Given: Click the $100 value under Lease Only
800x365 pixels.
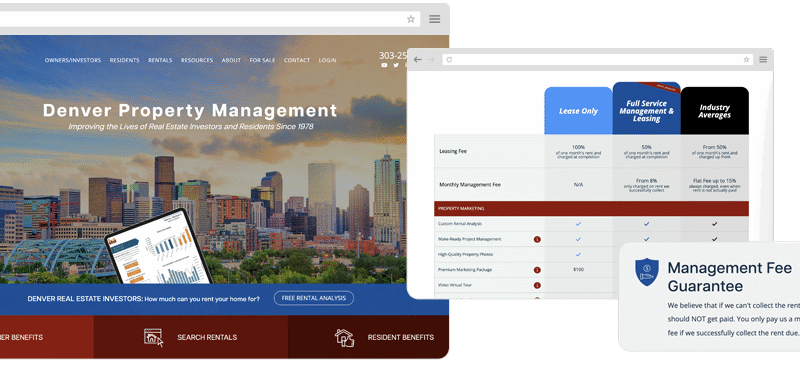Looking at the screenshot, I should 578,270.
